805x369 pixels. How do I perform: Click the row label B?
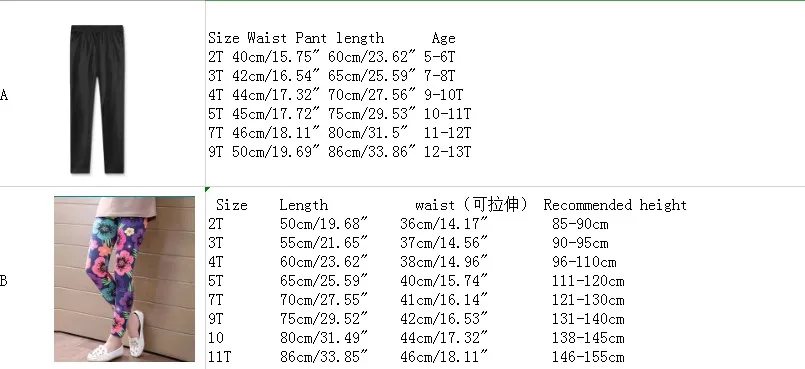4,281
